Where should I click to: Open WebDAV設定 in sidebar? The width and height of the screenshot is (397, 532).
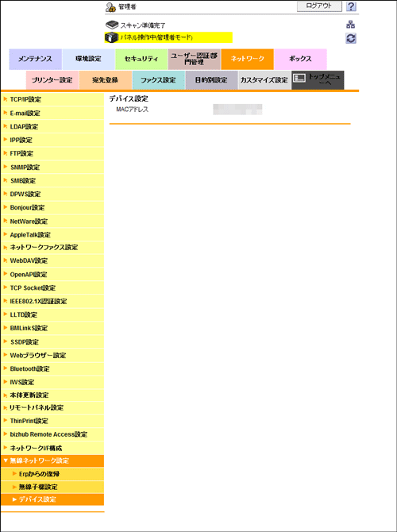(52, 261)
